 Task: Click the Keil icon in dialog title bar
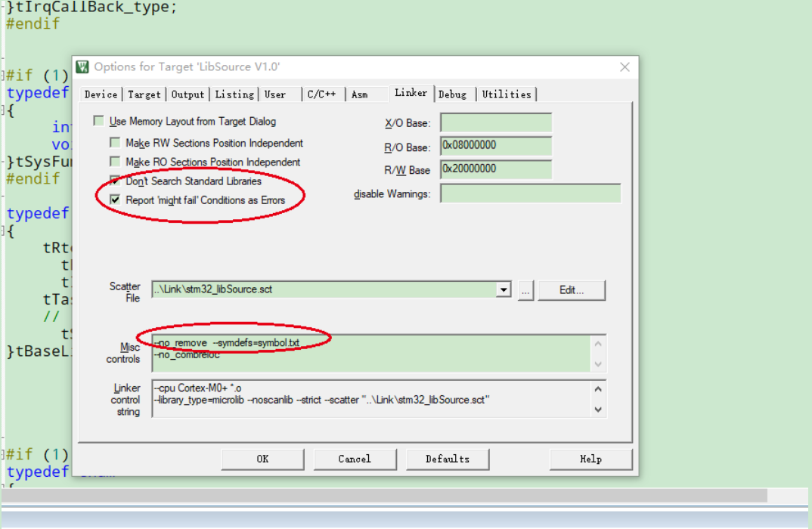(x=82, y=67)
